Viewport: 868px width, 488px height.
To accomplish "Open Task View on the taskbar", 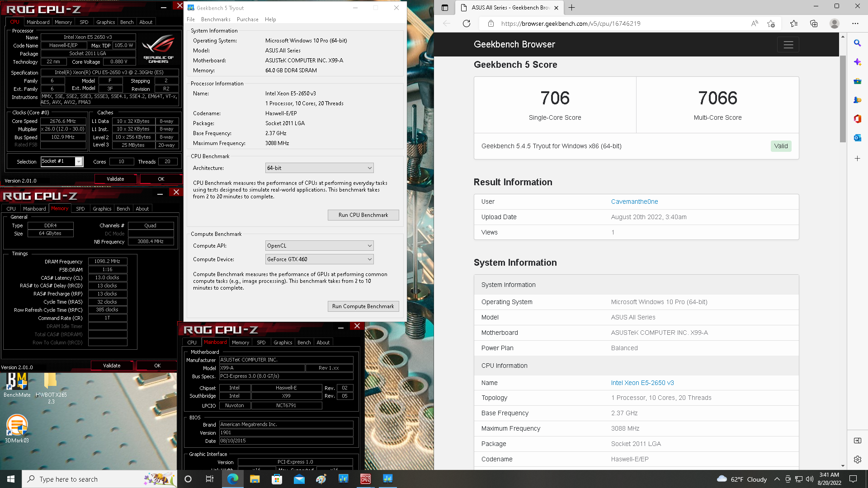I will (210, 479).
